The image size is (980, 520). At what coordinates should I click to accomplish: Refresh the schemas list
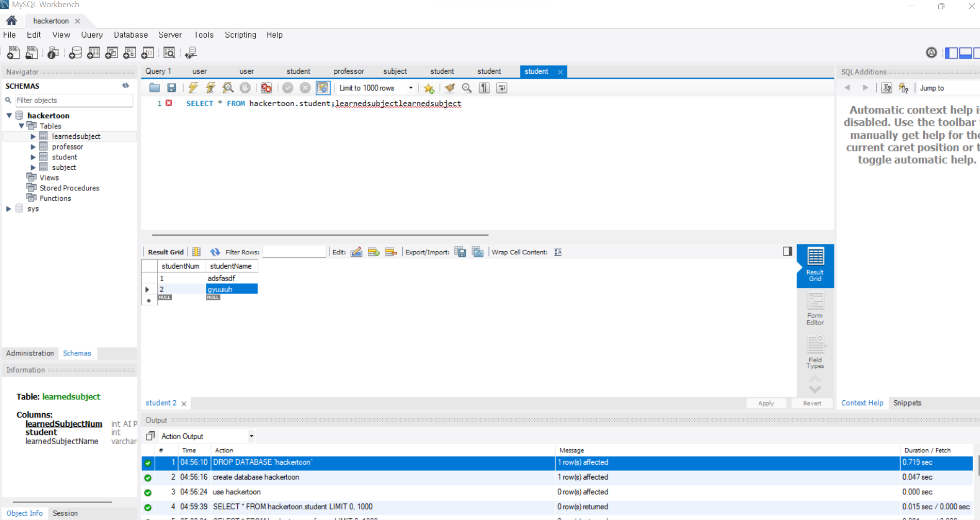coord(125,86)
